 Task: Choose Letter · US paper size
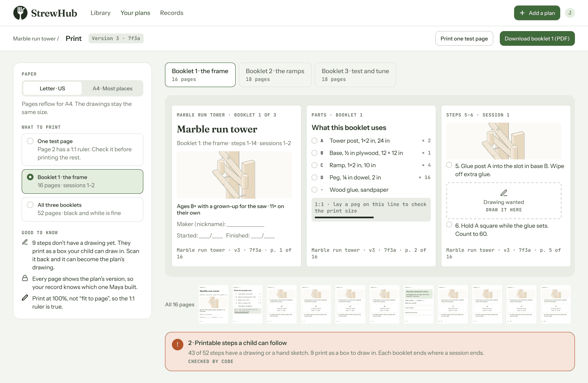[52, 88]
